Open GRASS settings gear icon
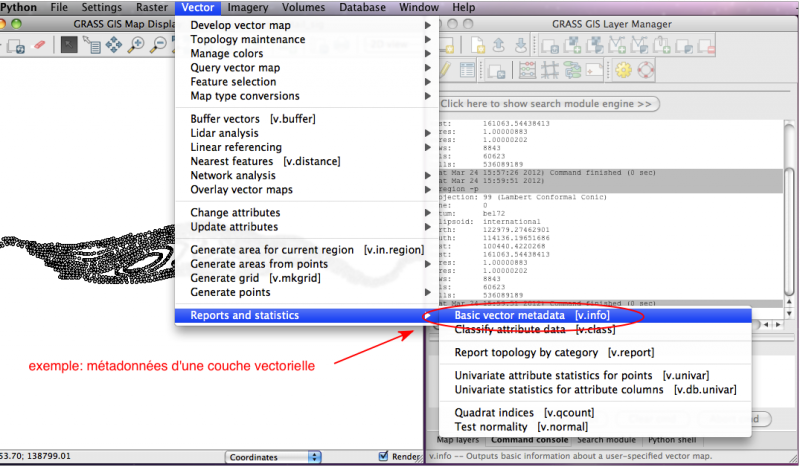Screen dimensions: 800x467 pyautogui.click(x=623, y=70)
